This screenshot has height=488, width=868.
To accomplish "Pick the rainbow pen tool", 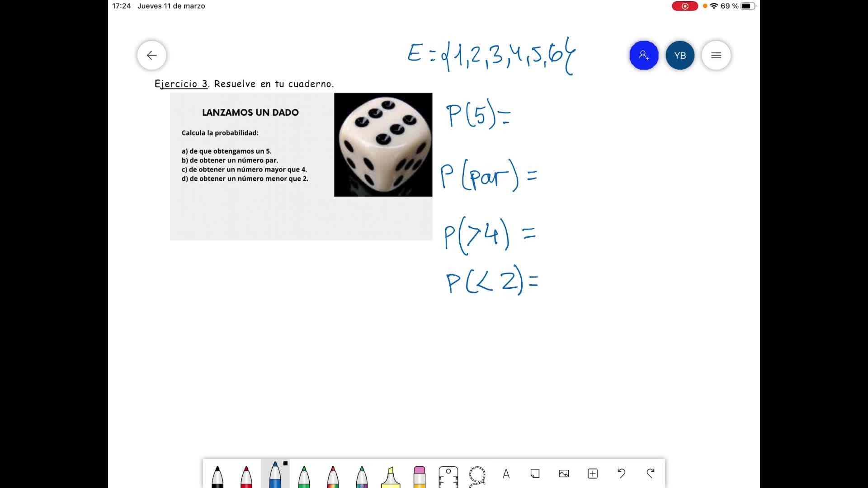I will (333, 475).
